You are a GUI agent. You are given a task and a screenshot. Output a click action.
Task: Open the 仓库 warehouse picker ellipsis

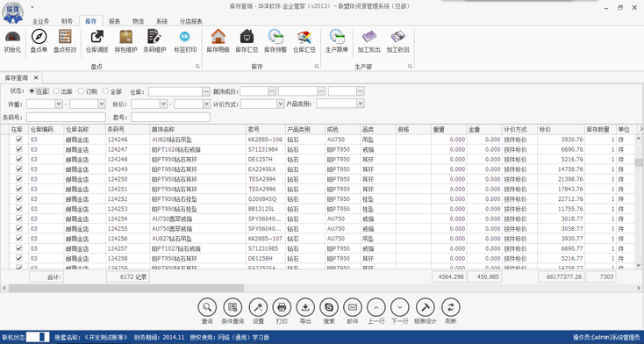point(206,91)
